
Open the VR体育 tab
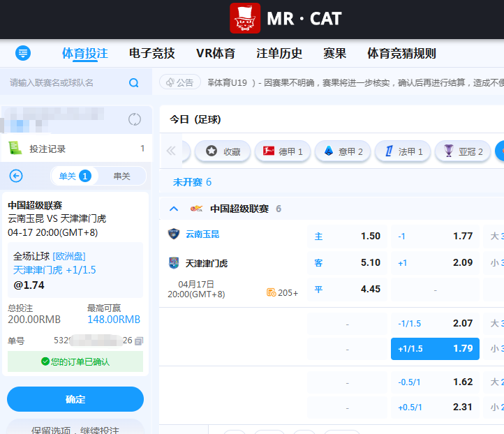coord(216,53)
